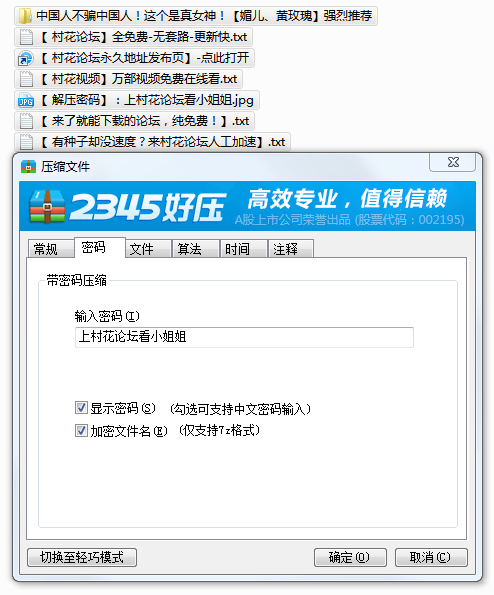
Task: Click the text file icon for 万部视频免费在线看.txt
Action: click(x=26, y=79)
